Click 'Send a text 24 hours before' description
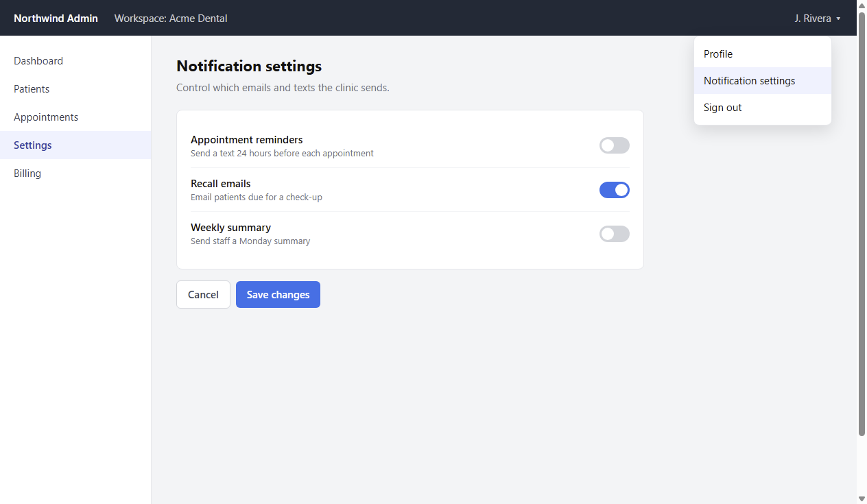Screen dimensions: 867x504 click(282, 154)
